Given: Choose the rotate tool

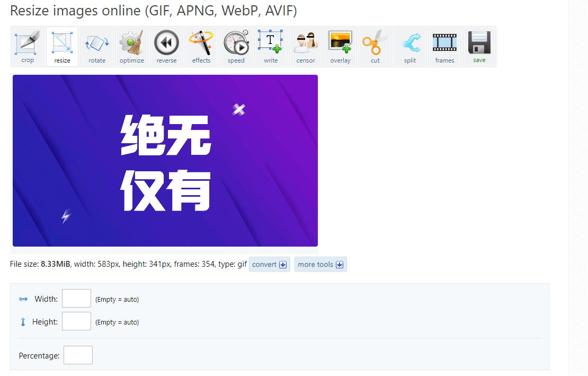Looking at the screenshot, I should (x=97, y=47).
